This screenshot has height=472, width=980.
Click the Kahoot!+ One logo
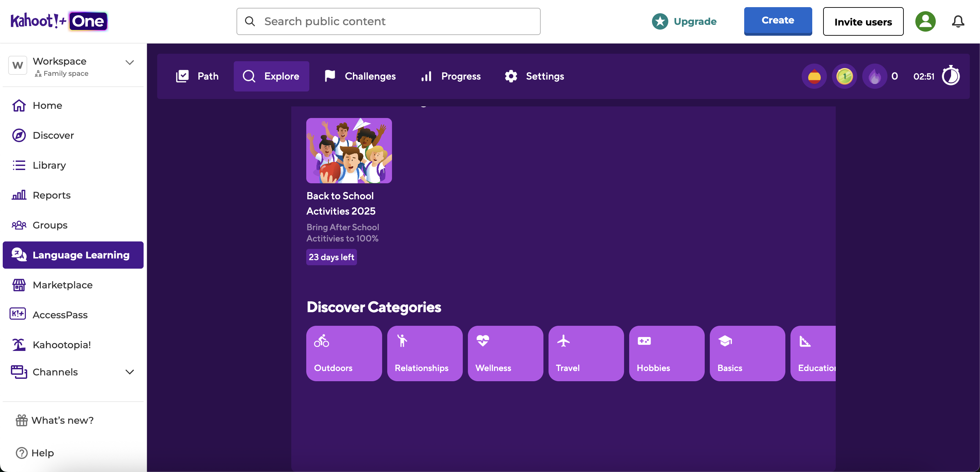(59, 21)
